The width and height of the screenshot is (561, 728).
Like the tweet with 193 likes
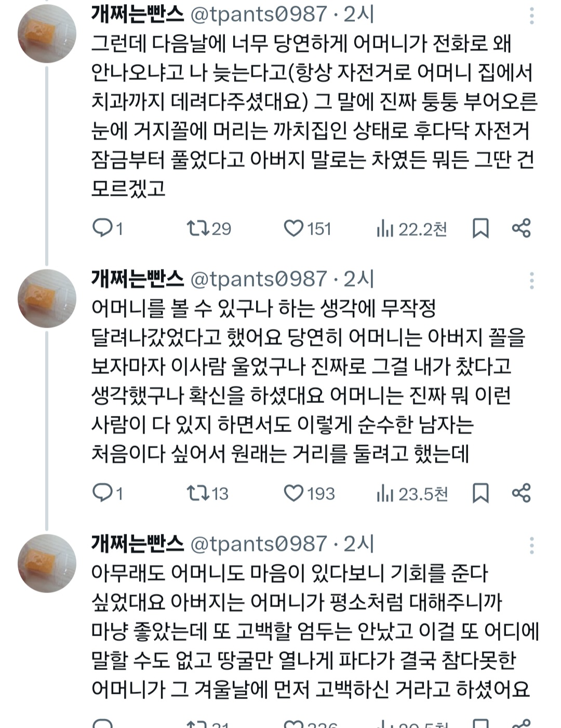coord(293,493)
